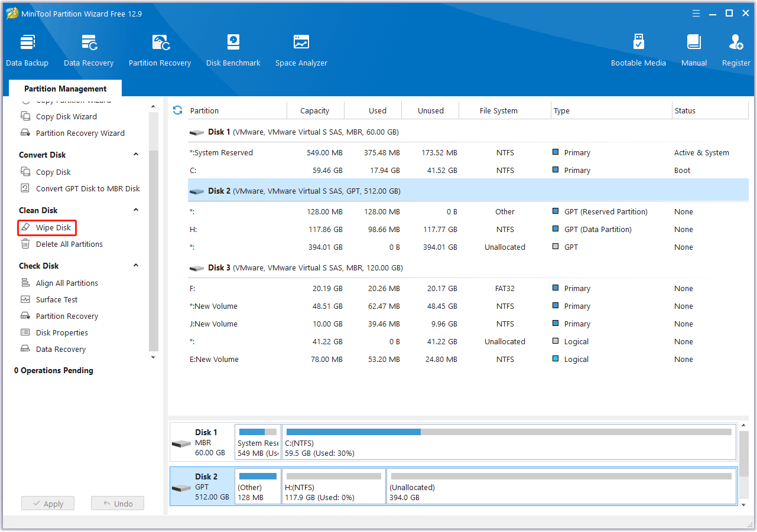Select the Unallocated 394.0 GB block
This screenshot has height=532, width=757.
click(x=561, y=487)
